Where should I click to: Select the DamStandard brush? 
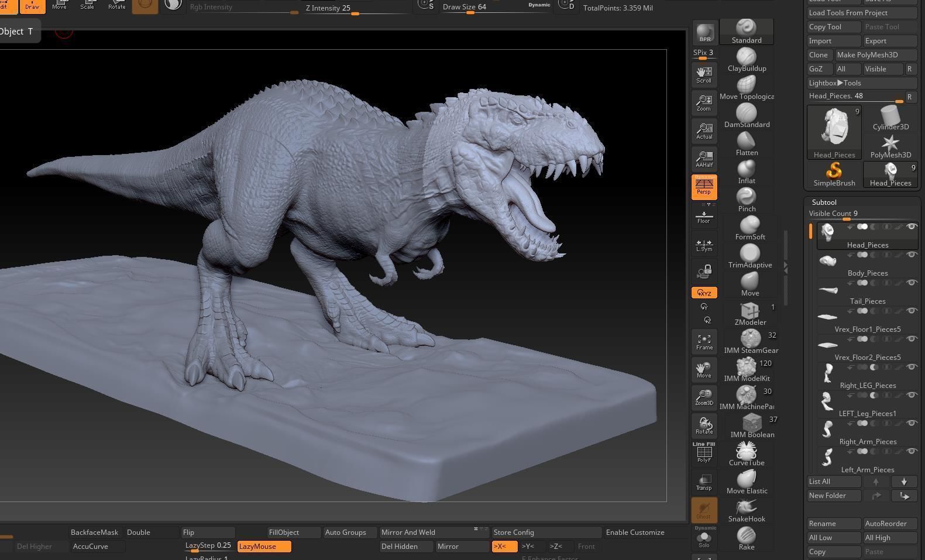pos(747,116)
